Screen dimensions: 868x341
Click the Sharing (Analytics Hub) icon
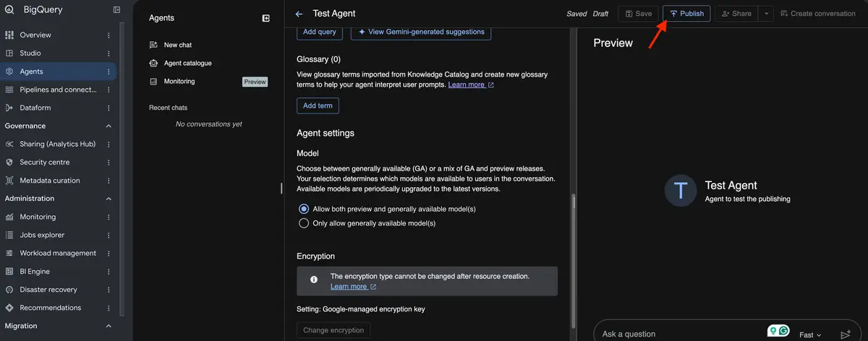click(9, 144)
